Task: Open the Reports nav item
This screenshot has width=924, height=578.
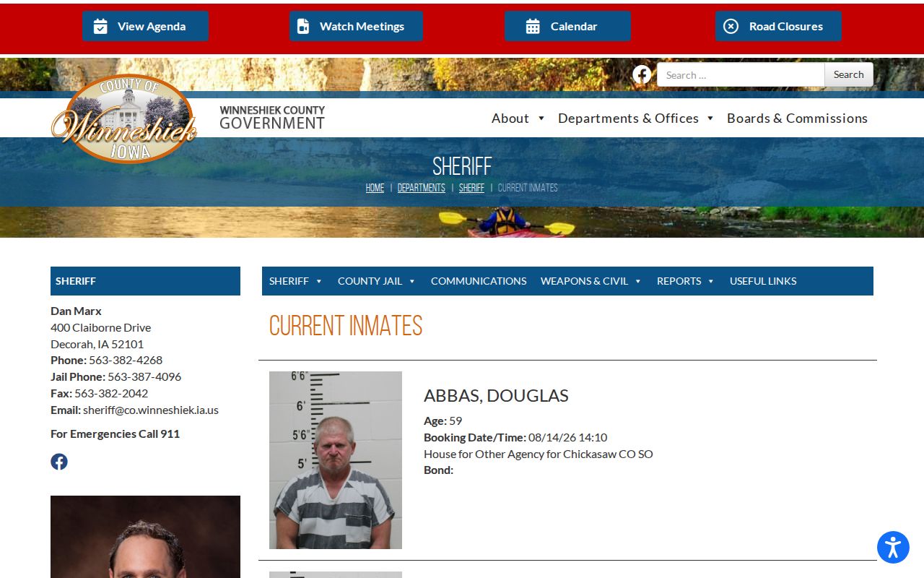Action: (679, 281)
